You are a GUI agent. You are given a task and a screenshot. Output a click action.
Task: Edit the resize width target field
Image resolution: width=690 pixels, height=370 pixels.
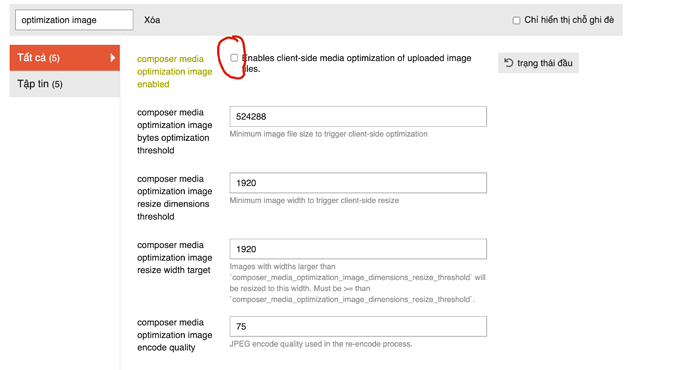click(x=358, y=249)
